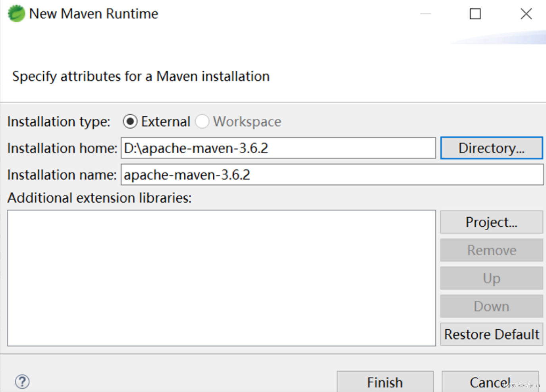
Task: Maximize the New Maven Runtime window
Action: (x=475, y=14)
